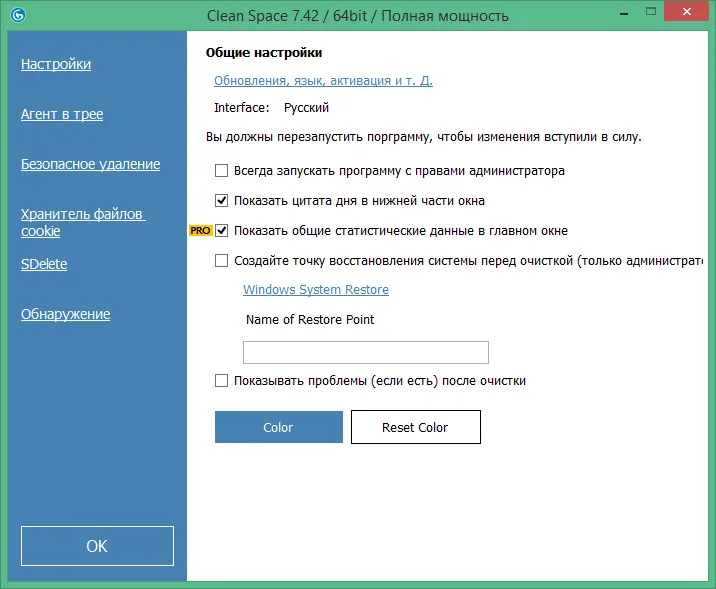Focus the Name of Restore Point field
Image resolution: width=716 pixels, height=589 pixels.
(x=366, y=352)
